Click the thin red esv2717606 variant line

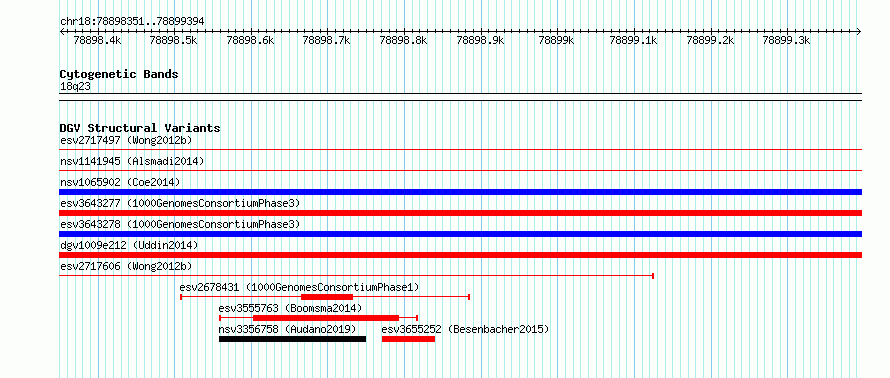pos(356,276)
